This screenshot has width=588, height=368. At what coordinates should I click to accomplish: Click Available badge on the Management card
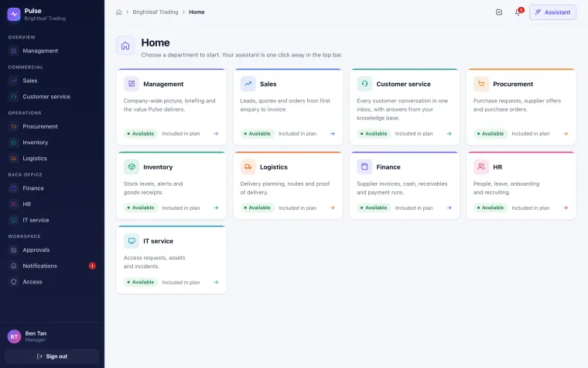(x=141, y=134)
